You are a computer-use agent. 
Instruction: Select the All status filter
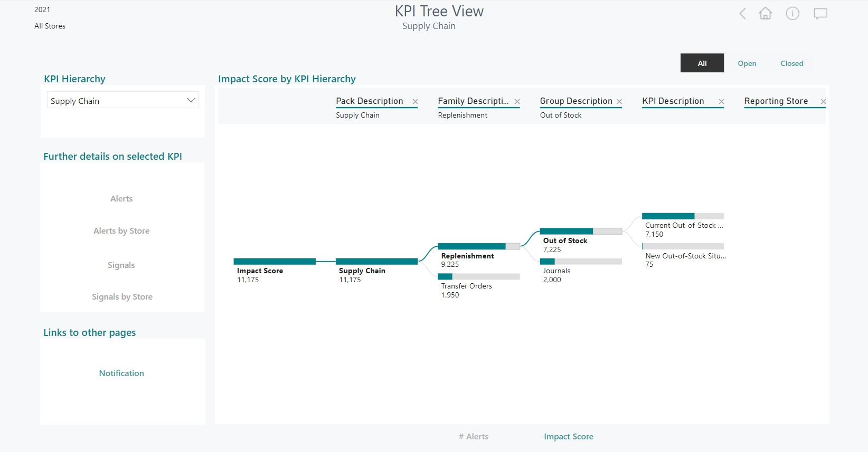(x=702, y=63)
